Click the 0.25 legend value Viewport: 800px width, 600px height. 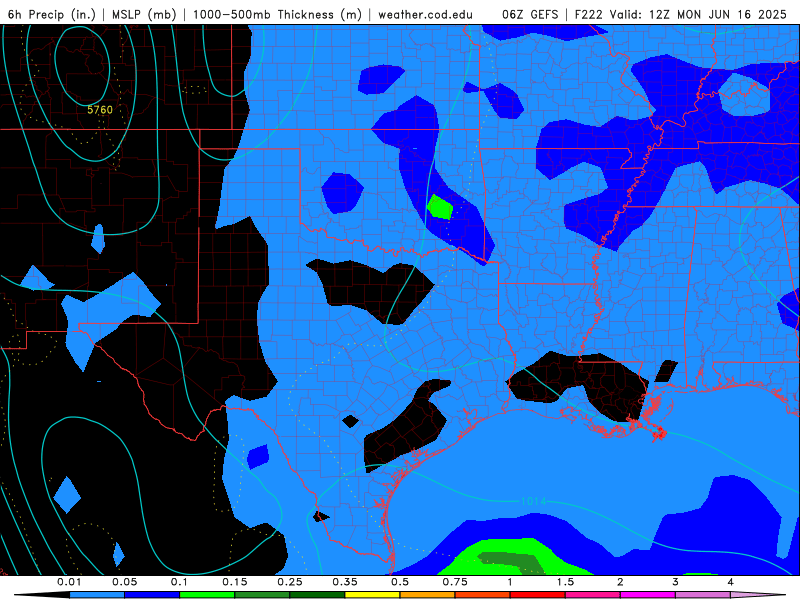(x=290, y=582)
